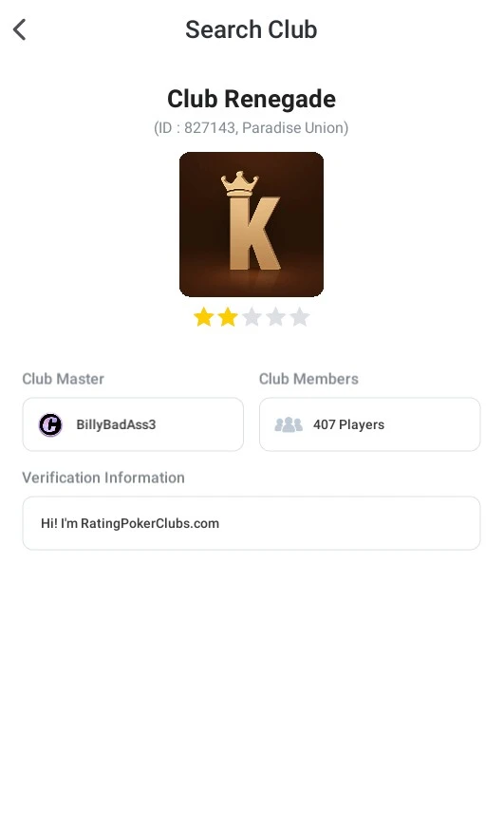Open the 407 Players members box
Viewport: 504px width, 826px height.
[370, 424]
